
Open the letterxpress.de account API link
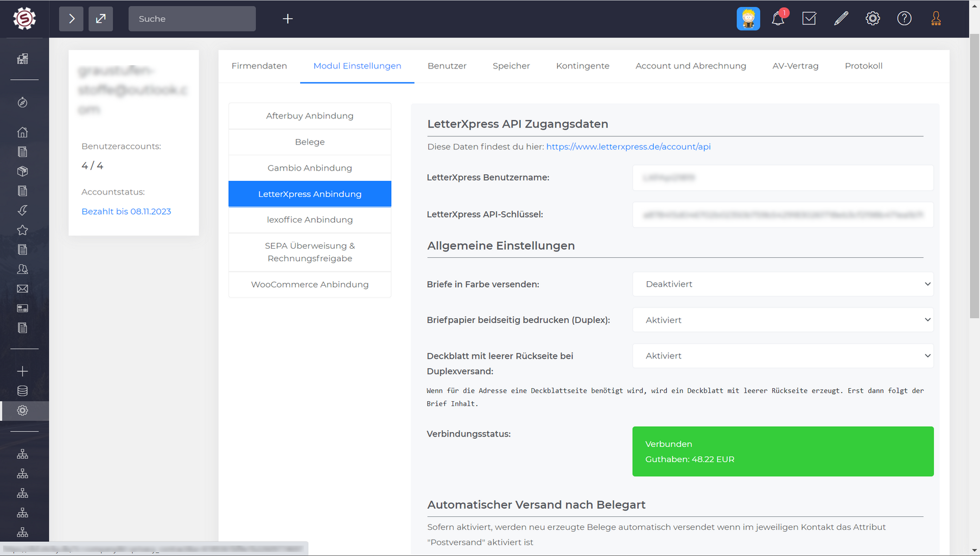628,147
